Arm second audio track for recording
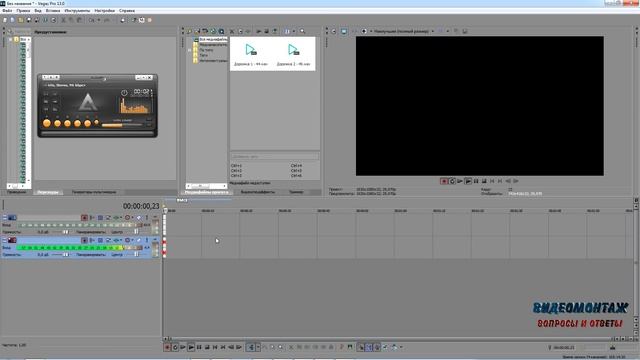 84,240
